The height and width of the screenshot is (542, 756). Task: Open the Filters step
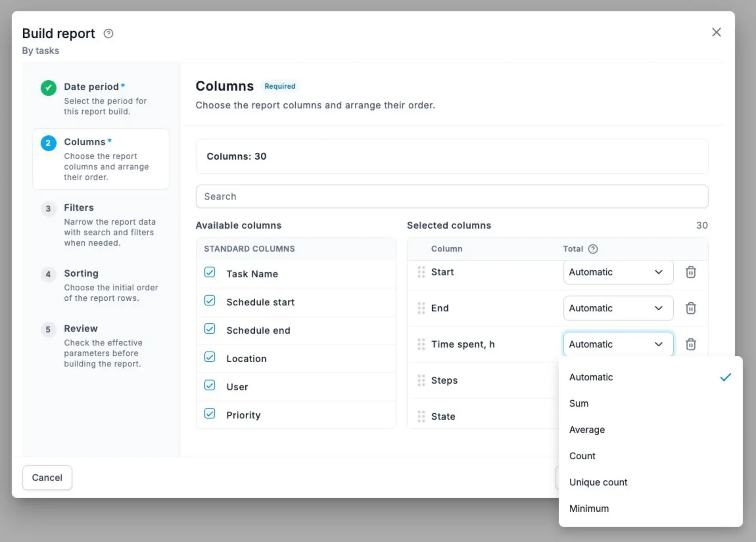tap(101, 225)
